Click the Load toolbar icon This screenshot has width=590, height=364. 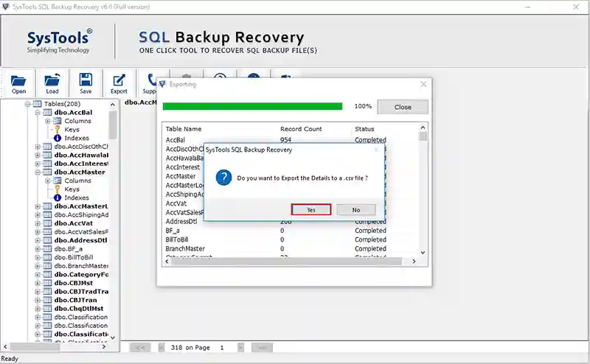(x=52, y=80)
